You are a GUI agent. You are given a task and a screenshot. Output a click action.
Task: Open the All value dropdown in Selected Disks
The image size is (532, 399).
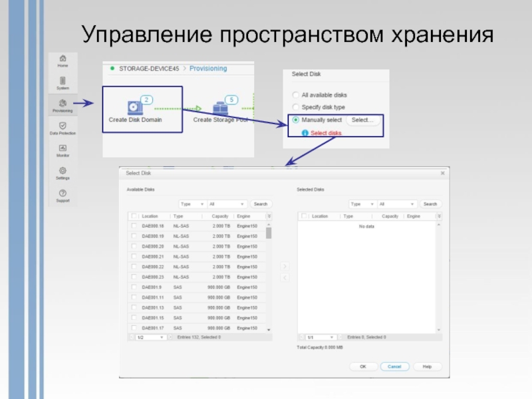397,204
